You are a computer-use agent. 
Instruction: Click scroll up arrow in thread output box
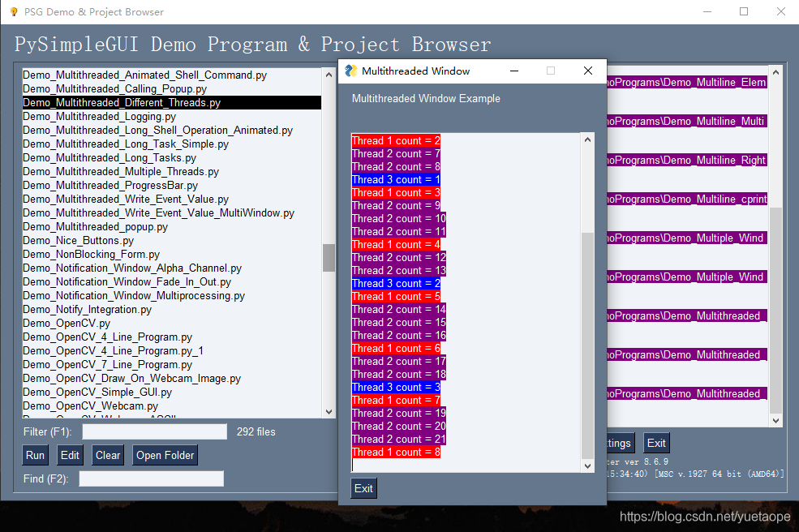pos(587,139)
